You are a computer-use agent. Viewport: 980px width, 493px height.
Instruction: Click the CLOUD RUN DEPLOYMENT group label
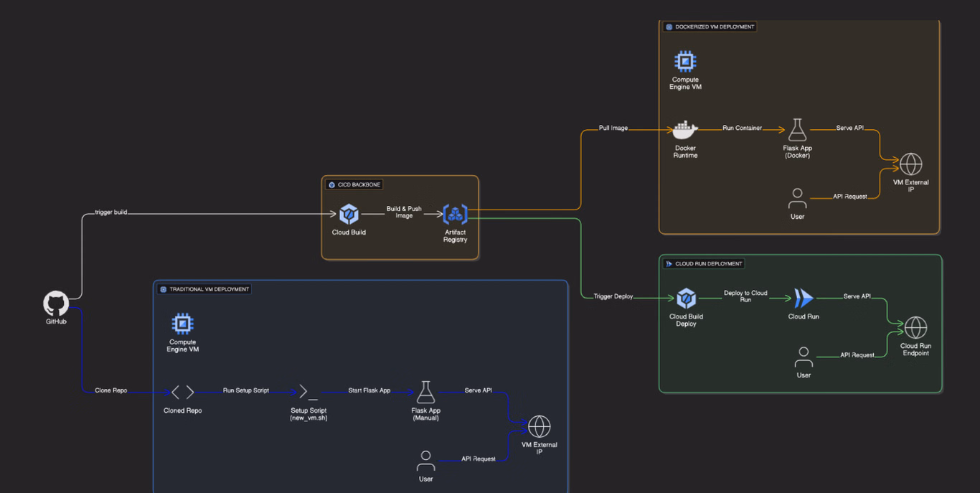[707, 264]
